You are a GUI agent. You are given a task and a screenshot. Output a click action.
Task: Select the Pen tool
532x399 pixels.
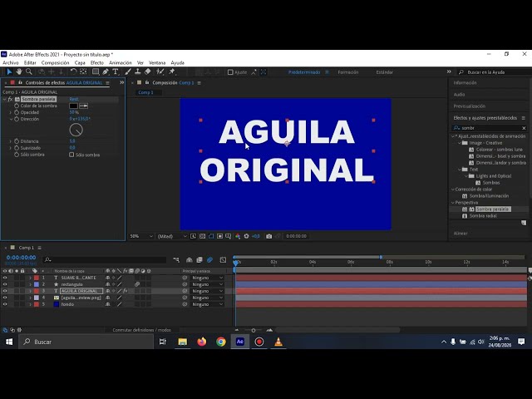(106, 71)
